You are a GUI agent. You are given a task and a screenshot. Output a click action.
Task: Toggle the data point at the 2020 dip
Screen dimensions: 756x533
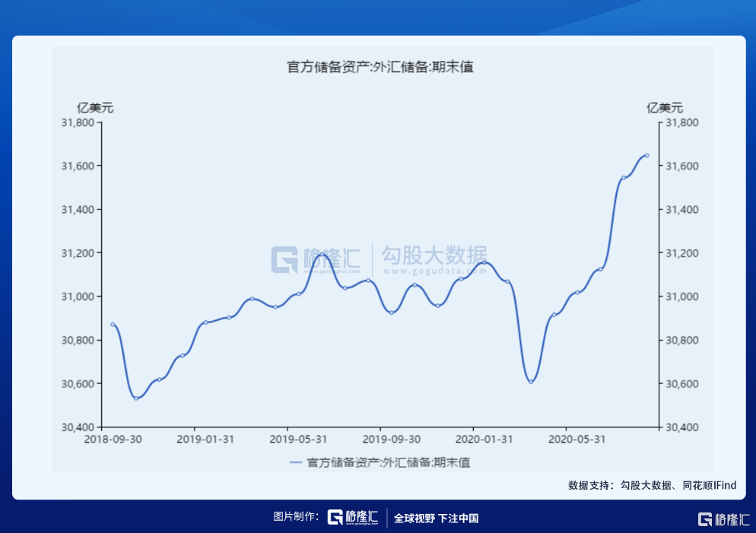point(531,382)
